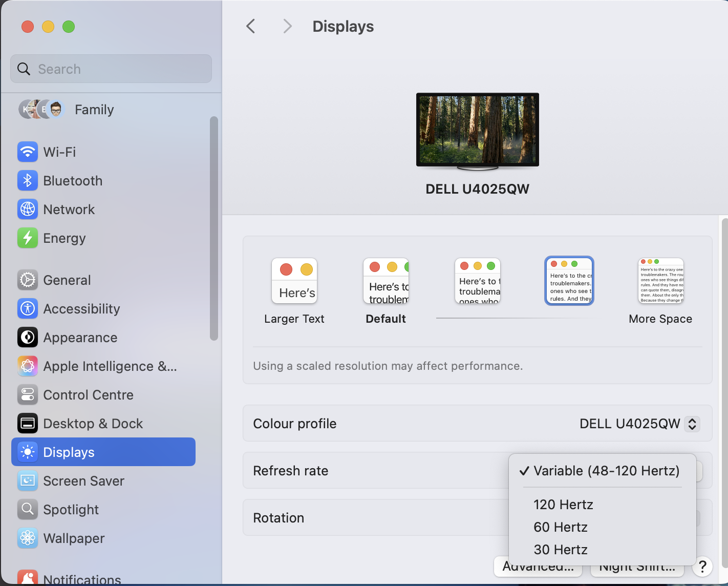Click the "Colour profile" label
This screenshot has width=728, height=586.
pyautogui.click(x=295, y=424)
